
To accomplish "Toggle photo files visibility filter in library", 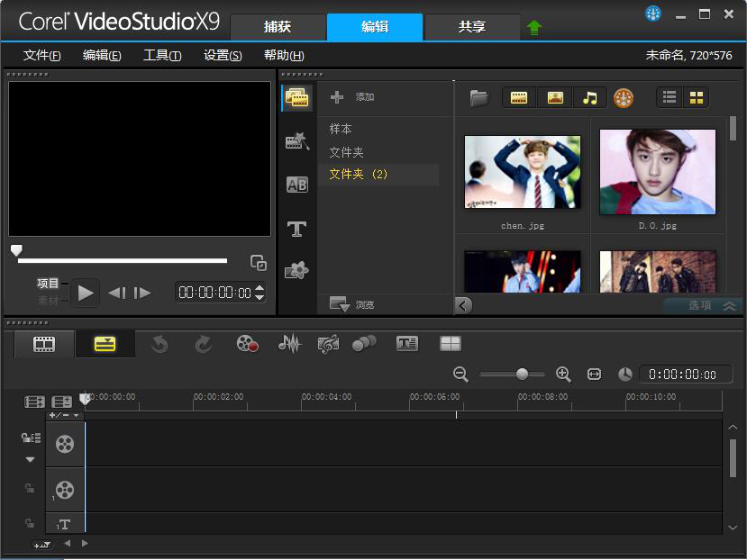I will (x=555, y=98).
